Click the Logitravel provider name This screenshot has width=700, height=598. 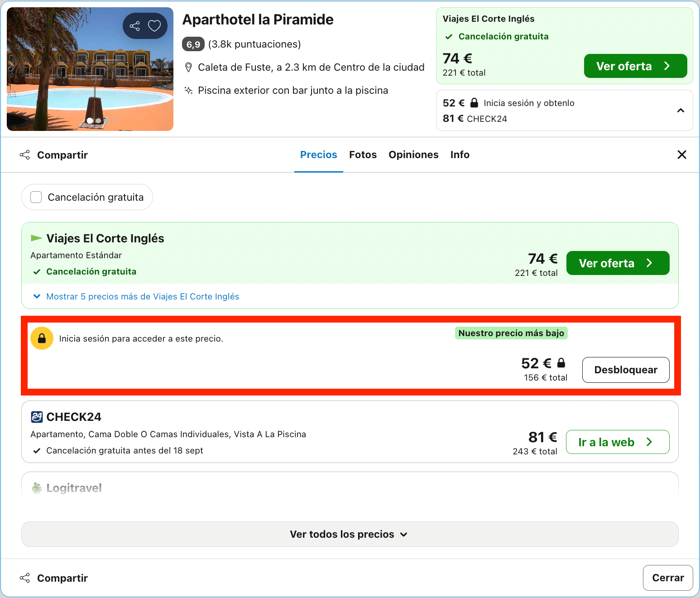point(74,488)
